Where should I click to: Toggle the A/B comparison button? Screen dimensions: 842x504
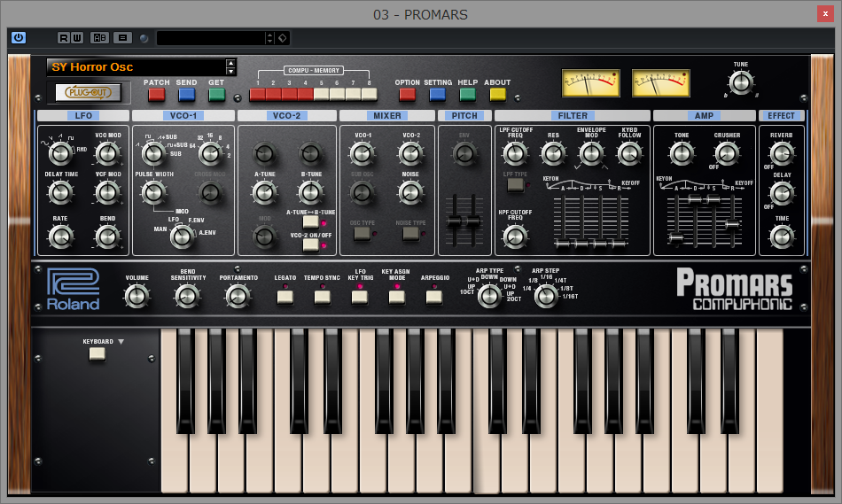point(99,37)
